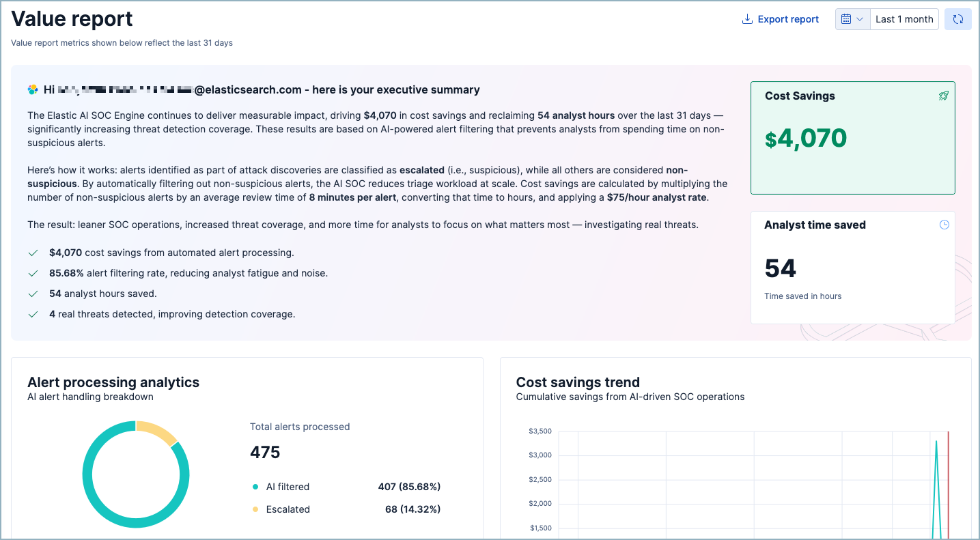Click the checkmark beside the cost savings bullet
The height and width of the screenshot is (540, 980).
click(x=33, y=252)
